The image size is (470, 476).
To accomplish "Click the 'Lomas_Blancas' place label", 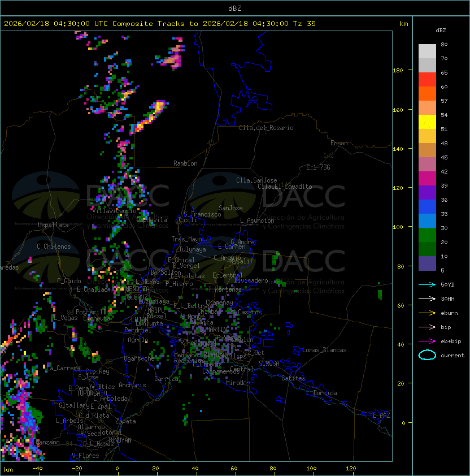I will tap(324, 350).
